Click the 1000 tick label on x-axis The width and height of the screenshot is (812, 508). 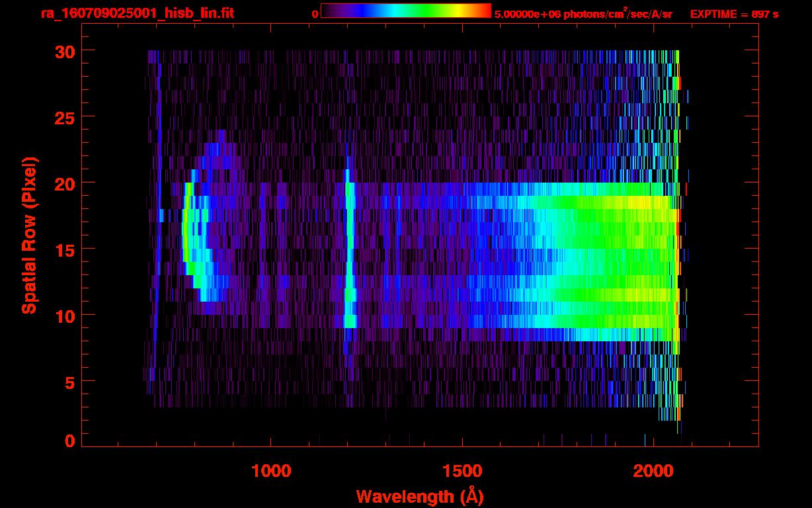coord(271,471)
